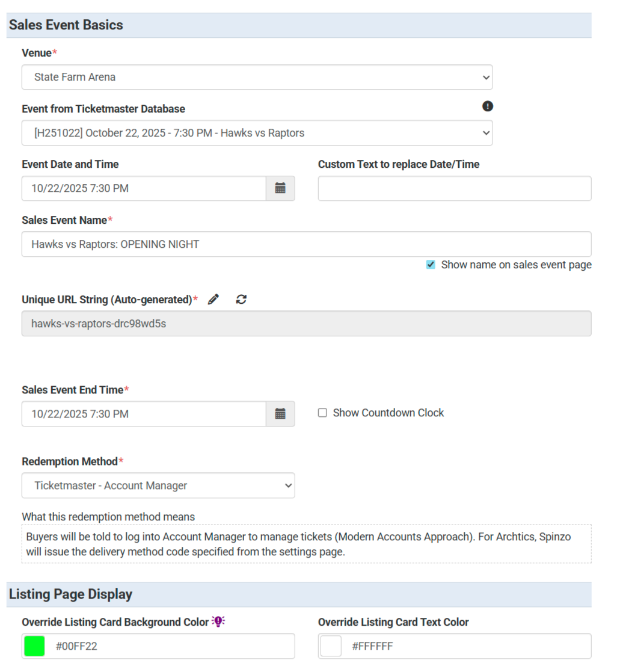Click the green background color swatch
The image size is (617, 672).
(34, 646)
